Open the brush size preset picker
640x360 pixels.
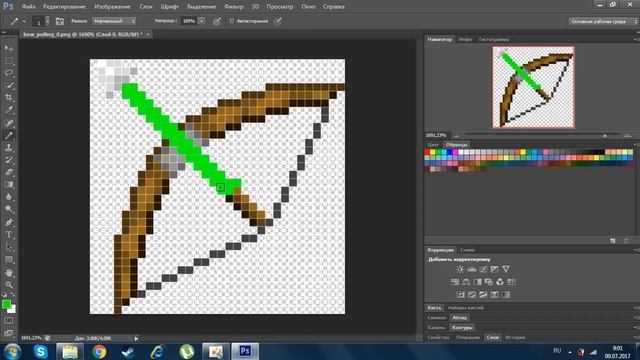pyautogui.click(x=47, y=21)
